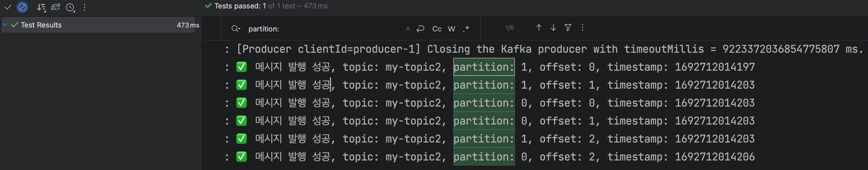Open search bar more options menu
Viewport: 868px width, 170px height.
point(583,28)
